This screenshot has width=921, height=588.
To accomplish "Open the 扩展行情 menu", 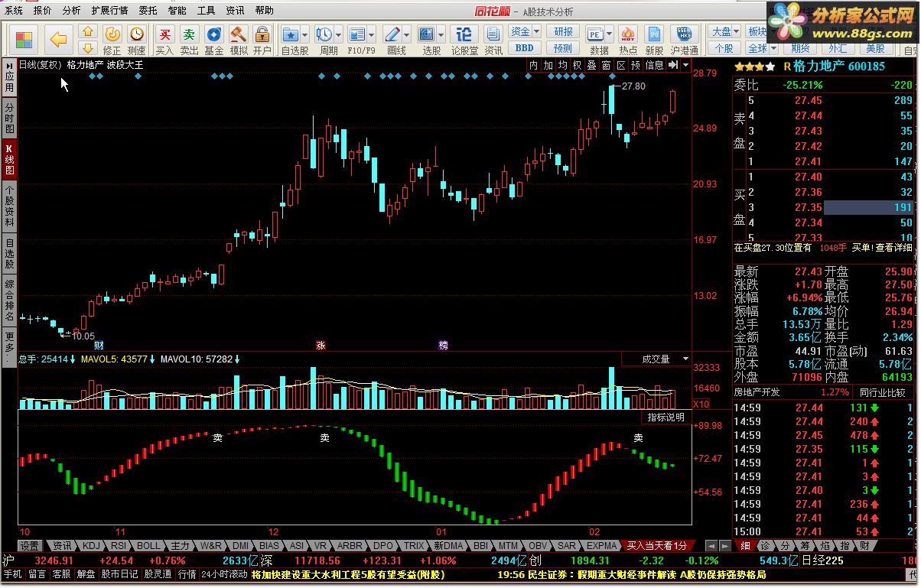I will [x=109, y=11].
